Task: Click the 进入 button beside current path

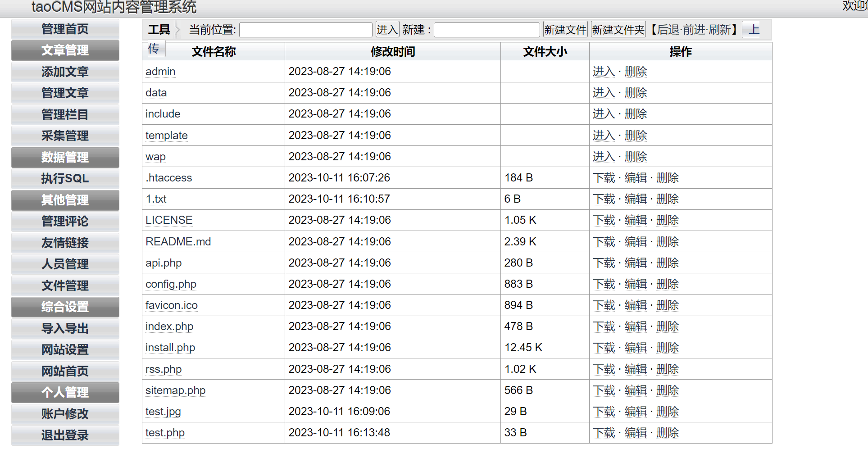Action: (x=387, y=30)
